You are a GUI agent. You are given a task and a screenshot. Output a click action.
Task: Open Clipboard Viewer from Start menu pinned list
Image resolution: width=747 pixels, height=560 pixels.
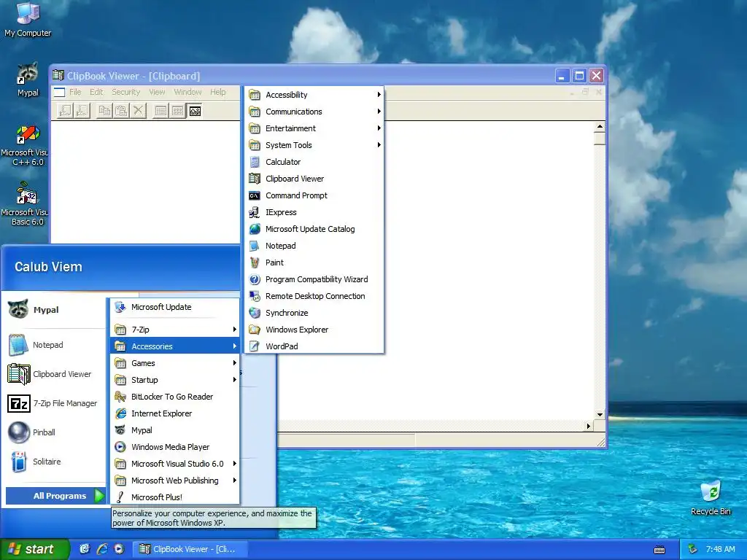tap(54, 374)
